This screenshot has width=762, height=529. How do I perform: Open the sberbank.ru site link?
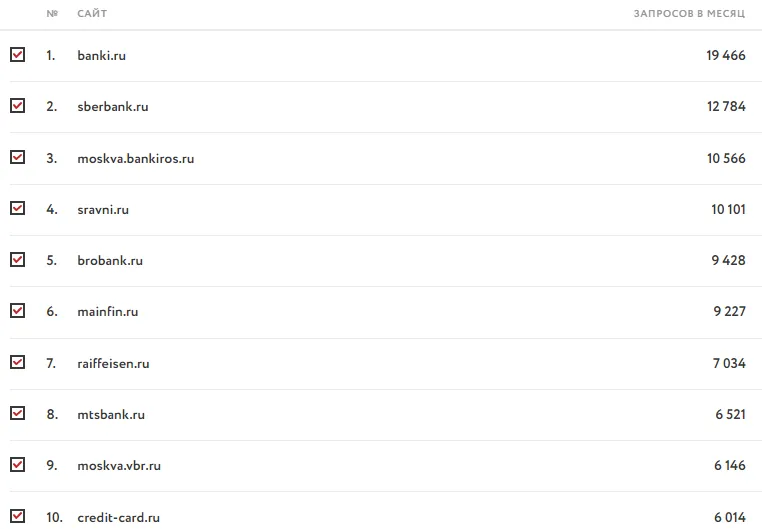[113, 106]
